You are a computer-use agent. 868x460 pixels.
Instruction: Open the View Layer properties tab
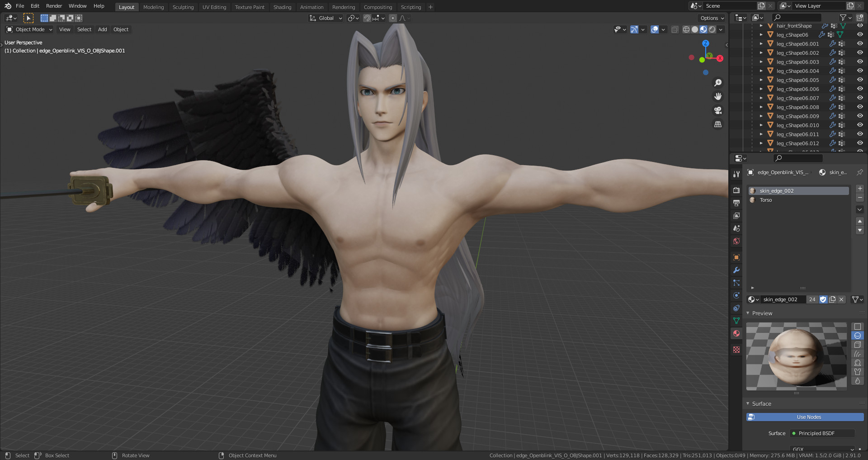pyautogui.click(x=736, y=216)
